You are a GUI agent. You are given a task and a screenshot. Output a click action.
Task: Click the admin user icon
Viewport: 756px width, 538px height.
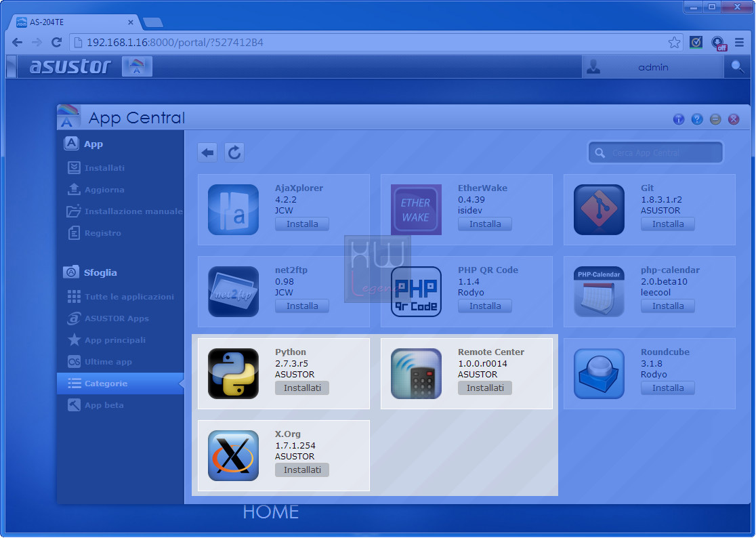coord(593,66)
